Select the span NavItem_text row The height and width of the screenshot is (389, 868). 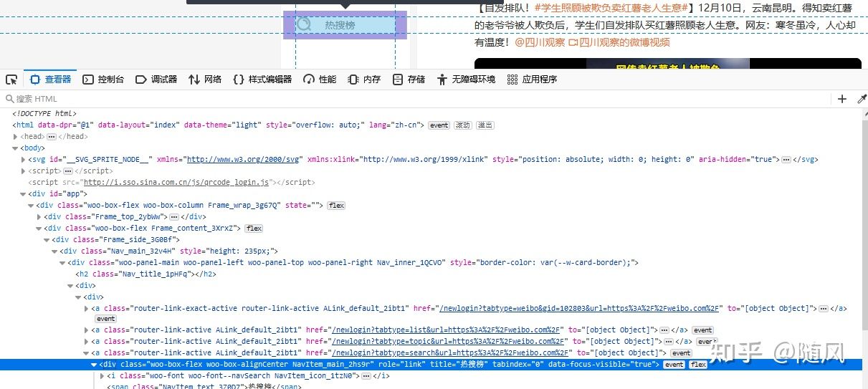point(204,387)
